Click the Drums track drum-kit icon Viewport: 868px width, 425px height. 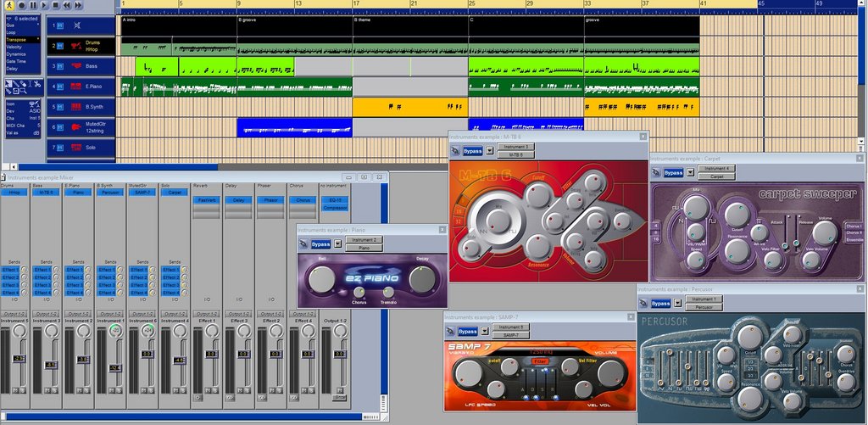[x=76, y=46]
